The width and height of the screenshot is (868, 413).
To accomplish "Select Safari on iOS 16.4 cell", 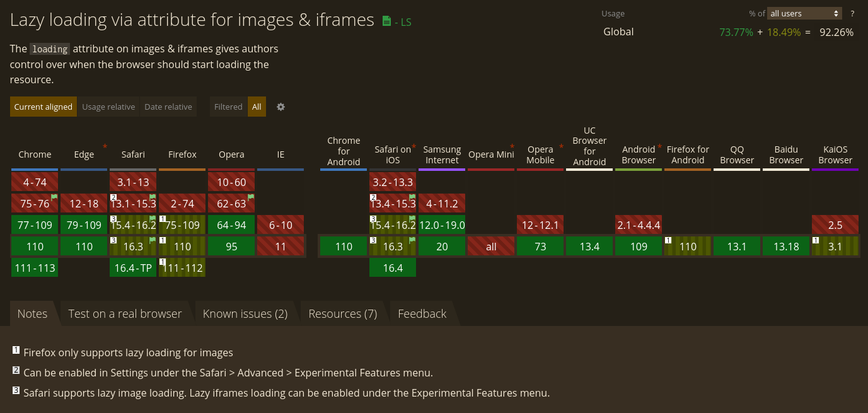I will 393,268.
